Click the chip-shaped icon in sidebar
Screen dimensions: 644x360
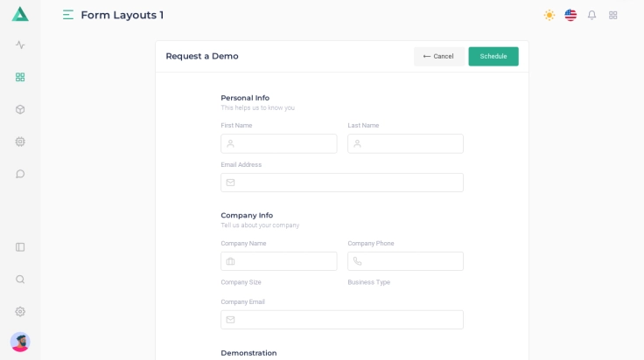pos(20,142)
